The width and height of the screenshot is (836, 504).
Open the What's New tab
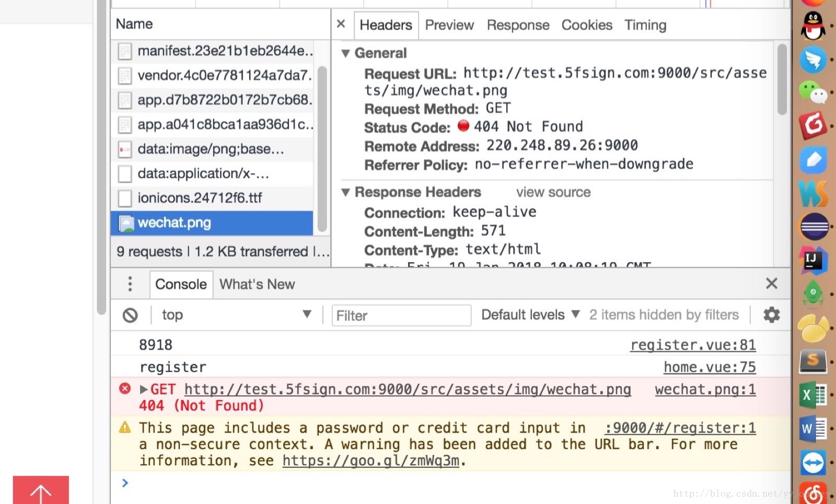point(257,284)
